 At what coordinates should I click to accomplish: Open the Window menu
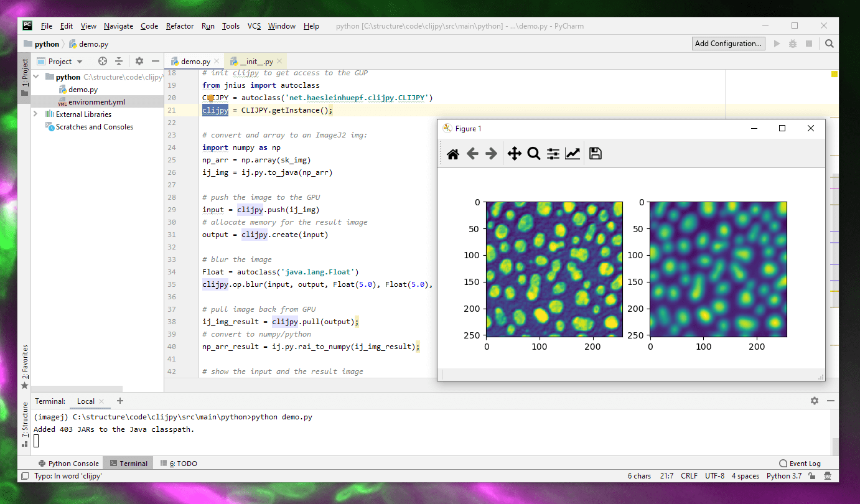point(282,26)
